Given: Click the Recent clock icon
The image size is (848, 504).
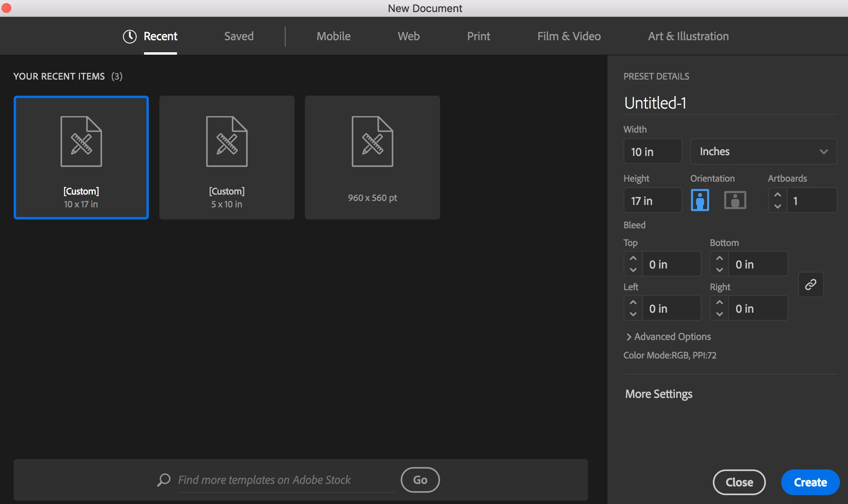Looking at the screenshot, I should (x=130, y=37).
